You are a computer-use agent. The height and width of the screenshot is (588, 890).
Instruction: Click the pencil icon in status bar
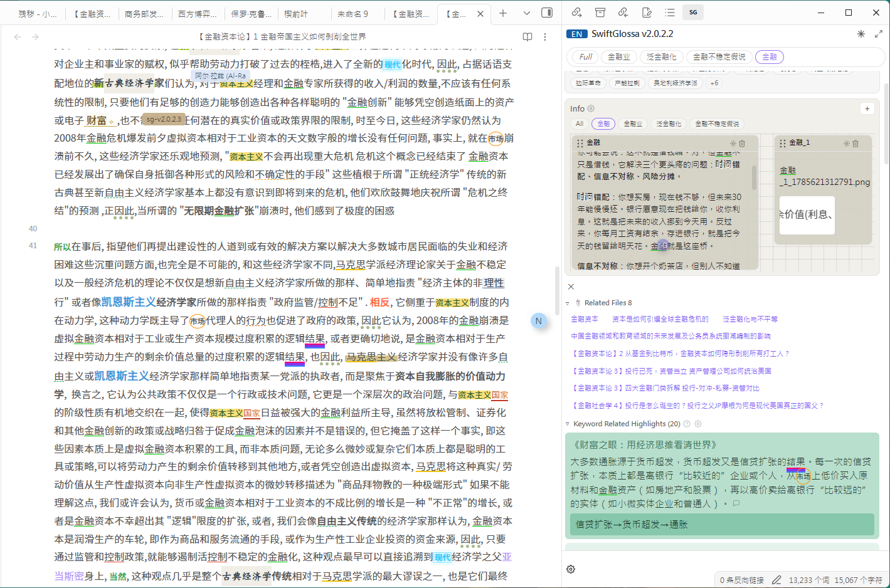(x=776, y=580)
